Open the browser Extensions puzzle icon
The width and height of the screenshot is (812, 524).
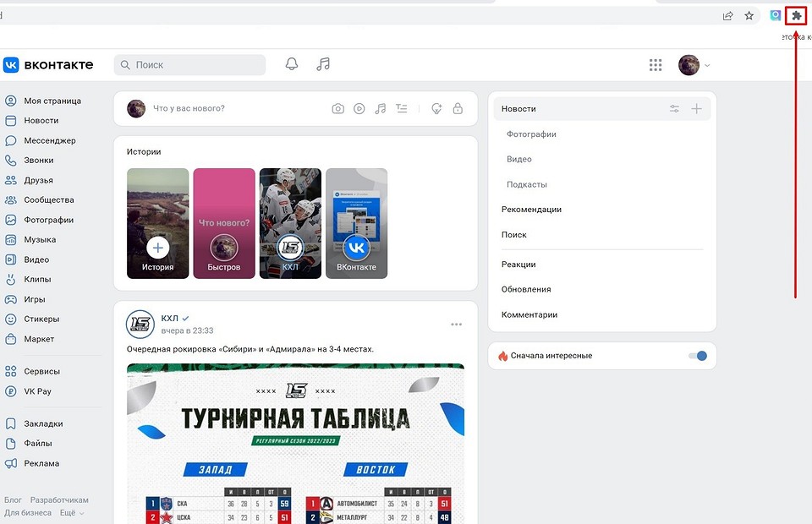click(797, 16)
